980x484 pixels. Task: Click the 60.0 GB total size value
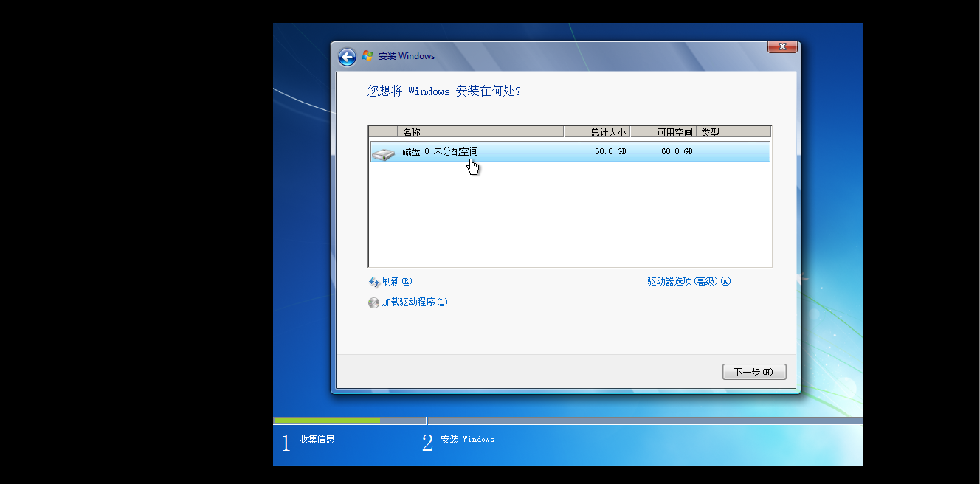click(610, 152)
